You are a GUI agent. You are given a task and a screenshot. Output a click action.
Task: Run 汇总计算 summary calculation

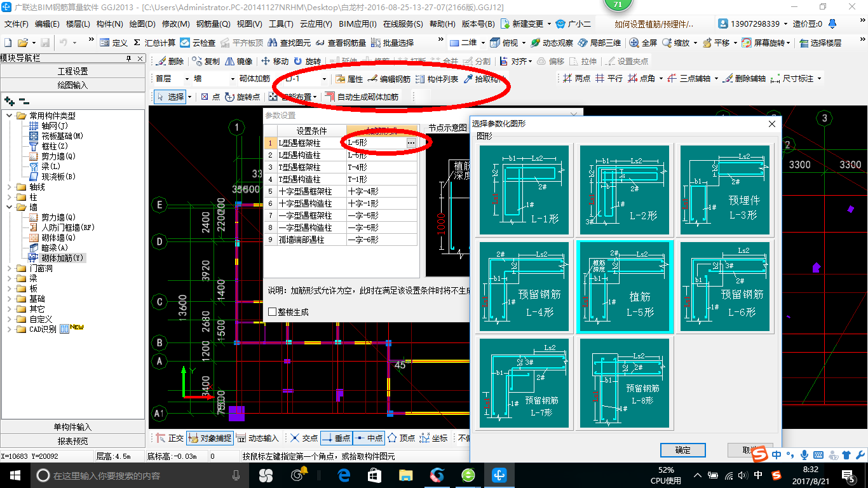point(154,43)
